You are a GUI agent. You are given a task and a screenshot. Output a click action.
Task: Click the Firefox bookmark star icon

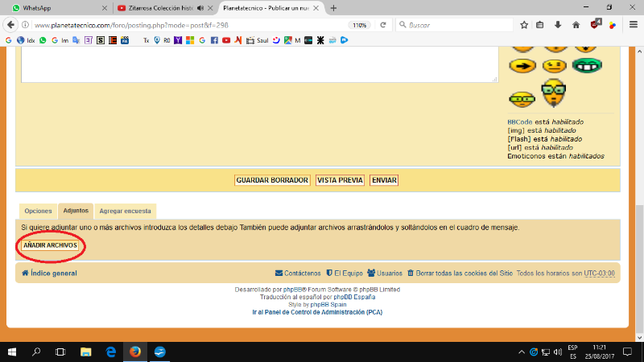point(524,25)
